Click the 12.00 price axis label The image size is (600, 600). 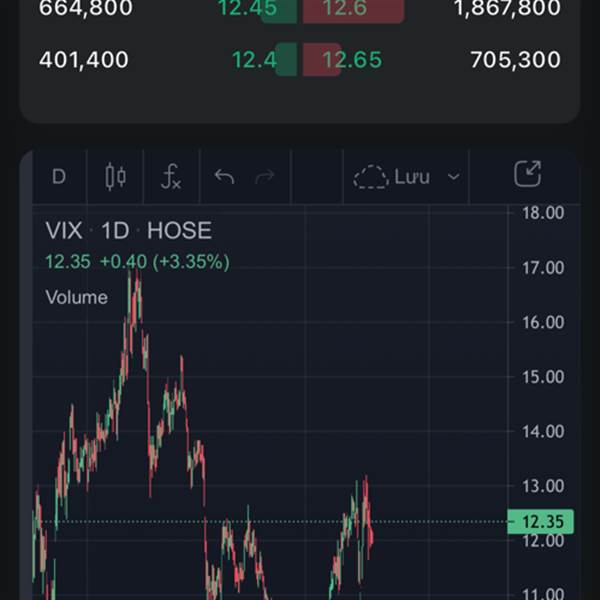click(x=543, y=541)
